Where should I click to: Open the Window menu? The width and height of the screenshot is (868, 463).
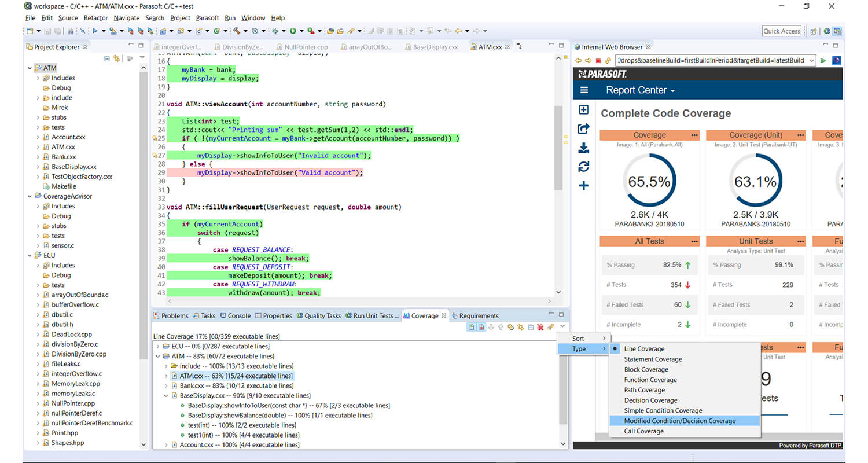[x=253, y=18]
